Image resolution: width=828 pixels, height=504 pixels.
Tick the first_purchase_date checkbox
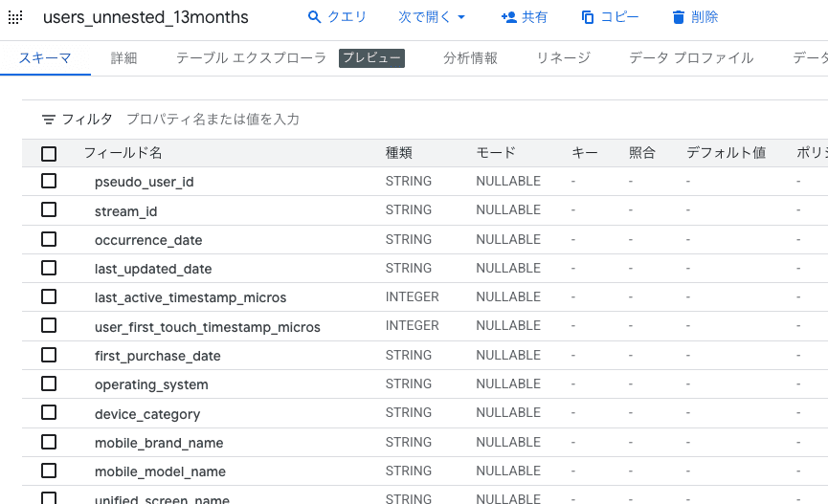pos(49,355)
